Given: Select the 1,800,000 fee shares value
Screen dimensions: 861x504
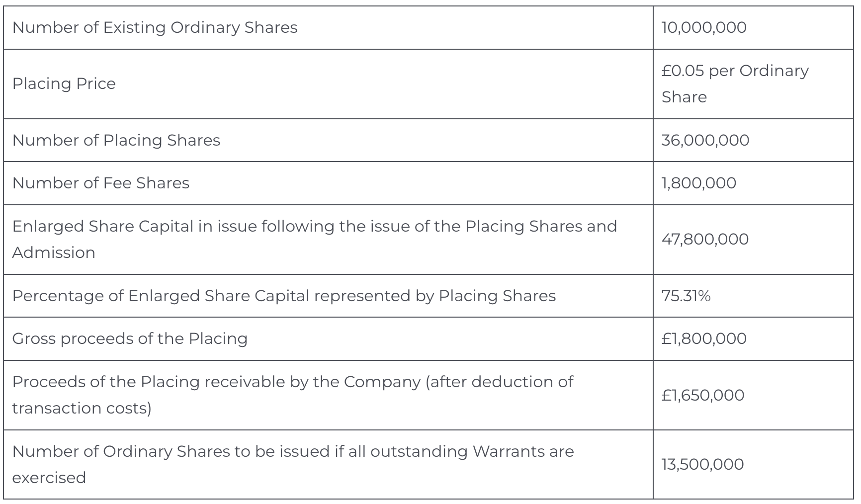Looking at the screenshot, I should pyautogui.click(x=698, y=183).
